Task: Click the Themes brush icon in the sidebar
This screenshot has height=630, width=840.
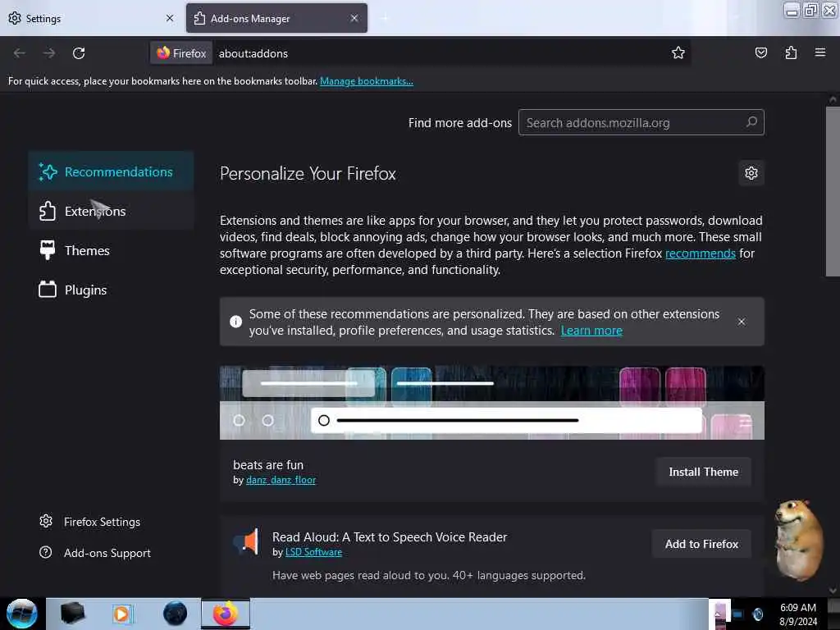Action: pos(47,250)
